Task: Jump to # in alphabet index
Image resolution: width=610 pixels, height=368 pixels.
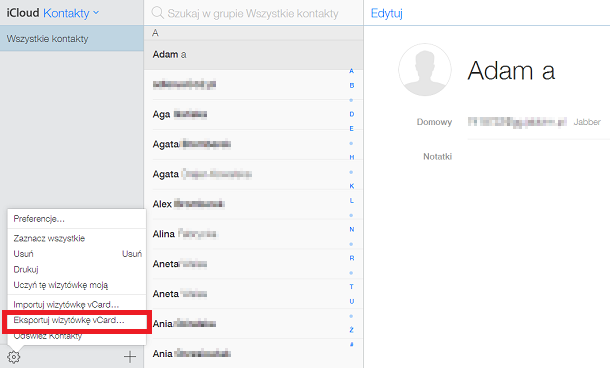Action: [352, 344]
